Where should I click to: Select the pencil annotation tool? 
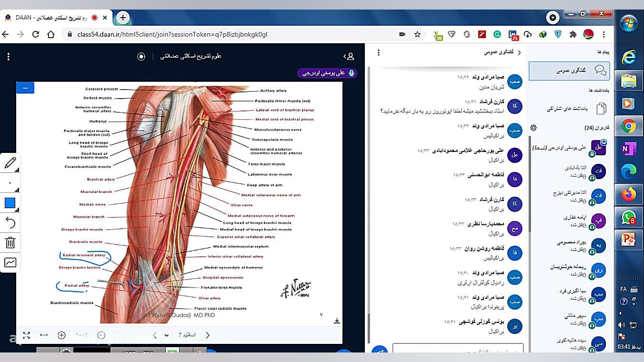(10, 163)
